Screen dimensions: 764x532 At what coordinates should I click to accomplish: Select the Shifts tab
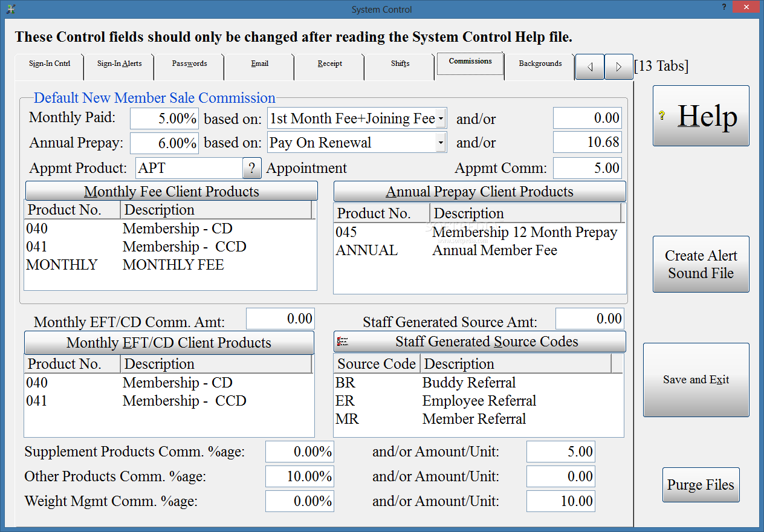tap(400, 66)
